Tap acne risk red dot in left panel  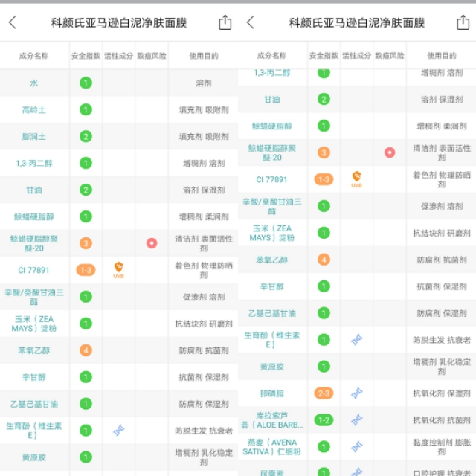click(152, 243)
